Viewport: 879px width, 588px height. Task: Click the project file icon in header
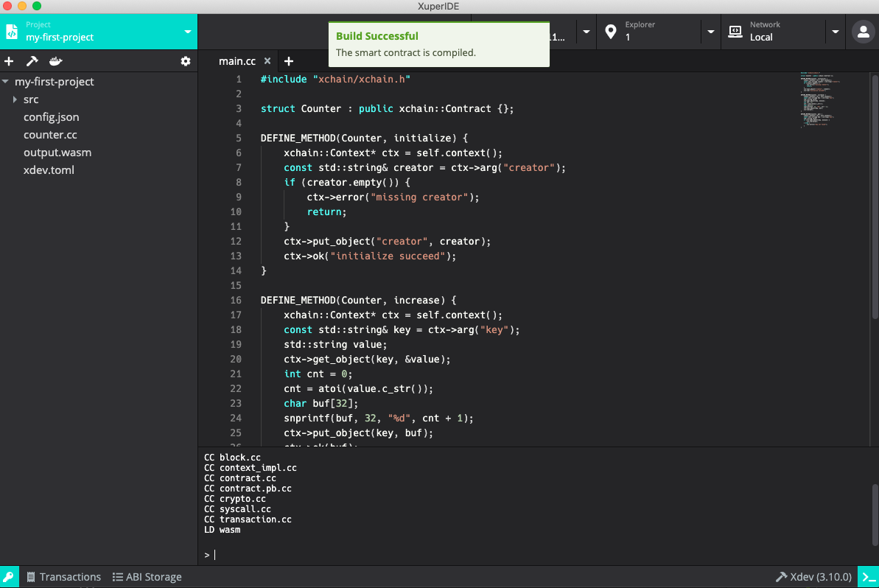pyautogui.click(x=12, y=32)
